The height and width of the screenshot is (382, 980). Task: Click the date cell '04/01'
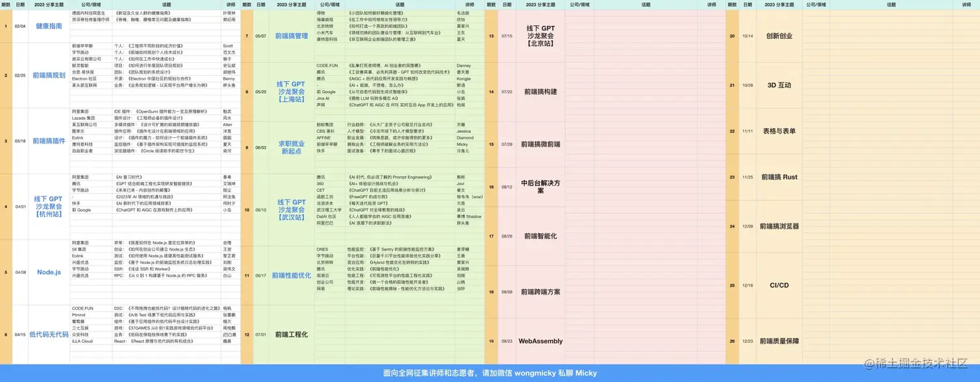point(20,207)
